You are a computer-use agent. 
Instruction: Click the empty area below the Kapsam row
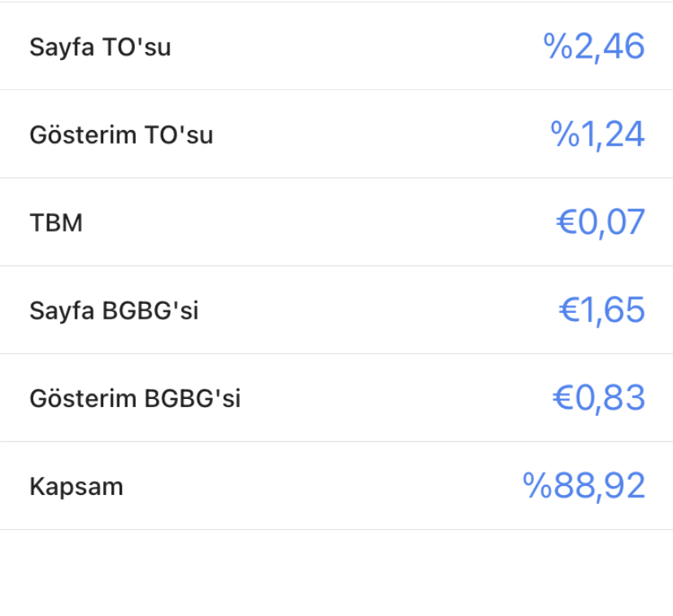tap(336, 573)
